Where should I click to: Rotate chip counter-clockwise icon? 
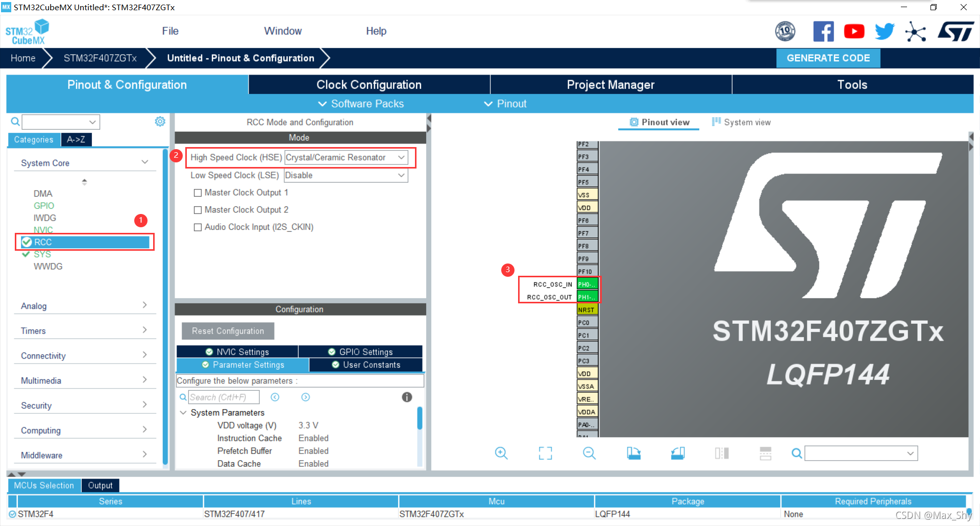click(x=678, y=453)
